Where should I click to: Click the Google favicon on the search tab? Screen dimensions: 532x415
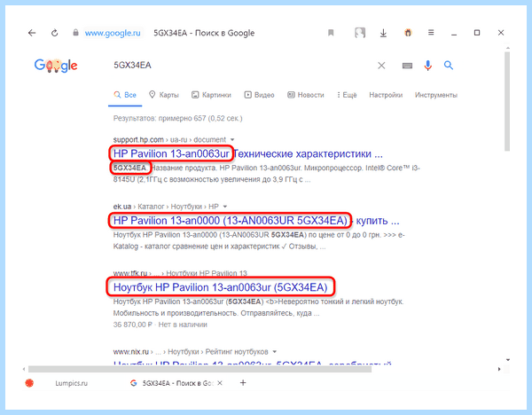click(133, 383)
